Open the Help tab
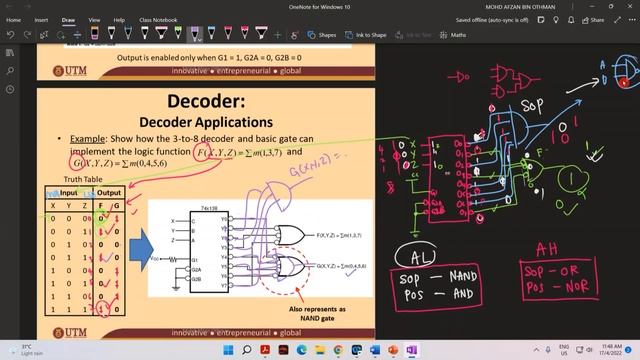 119,20
